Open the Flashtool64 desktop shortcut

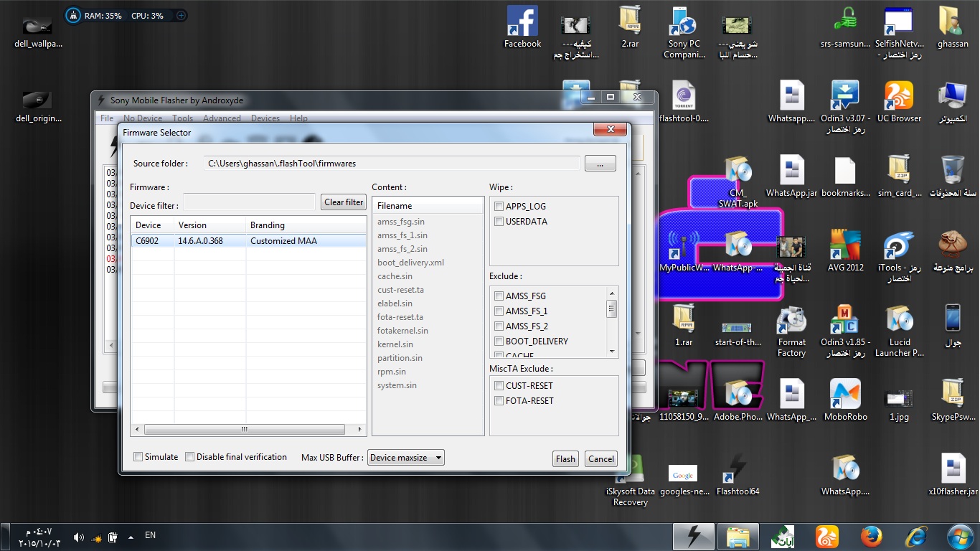pyautogui.click(x=738, y=474)
